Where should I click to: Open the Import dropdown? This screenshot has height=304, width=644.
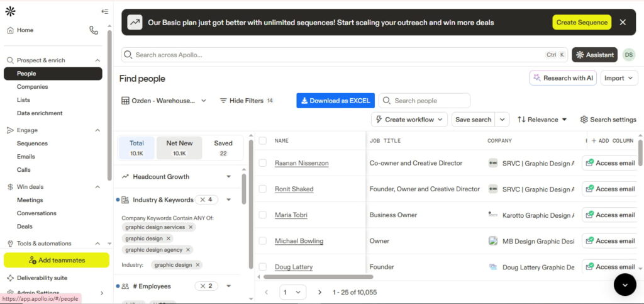click(x=619, y=78)
